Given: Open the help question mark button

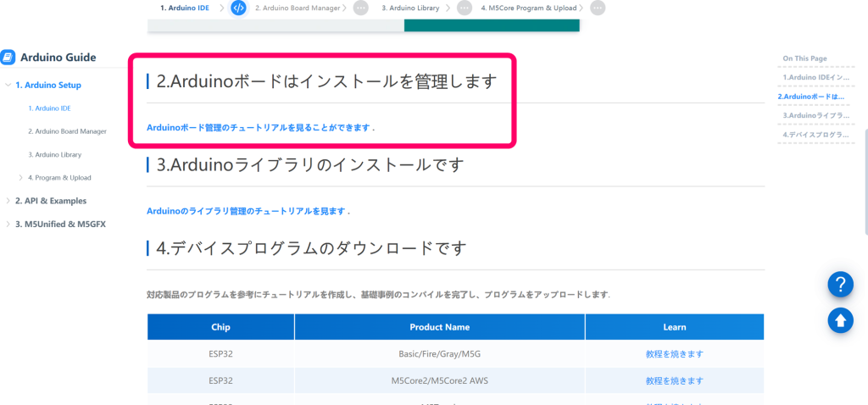Looking at the screenshot, I should (840, 285).
